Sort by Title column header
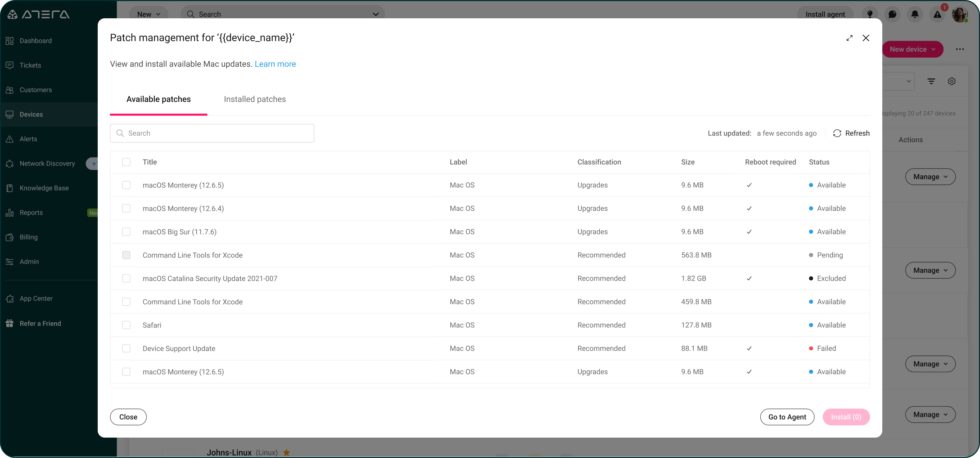The height and width of the screenshot is (458, 980). point(149,162)
